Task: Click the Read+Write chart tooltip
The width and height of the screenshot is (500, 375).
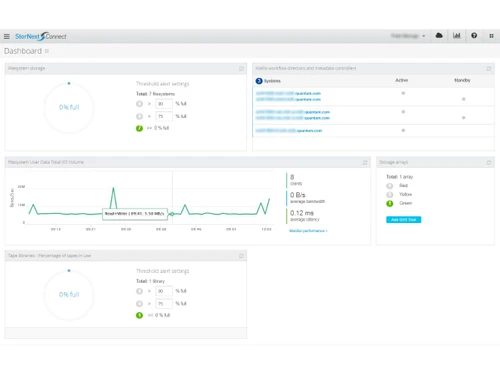Action: point(134,214)
